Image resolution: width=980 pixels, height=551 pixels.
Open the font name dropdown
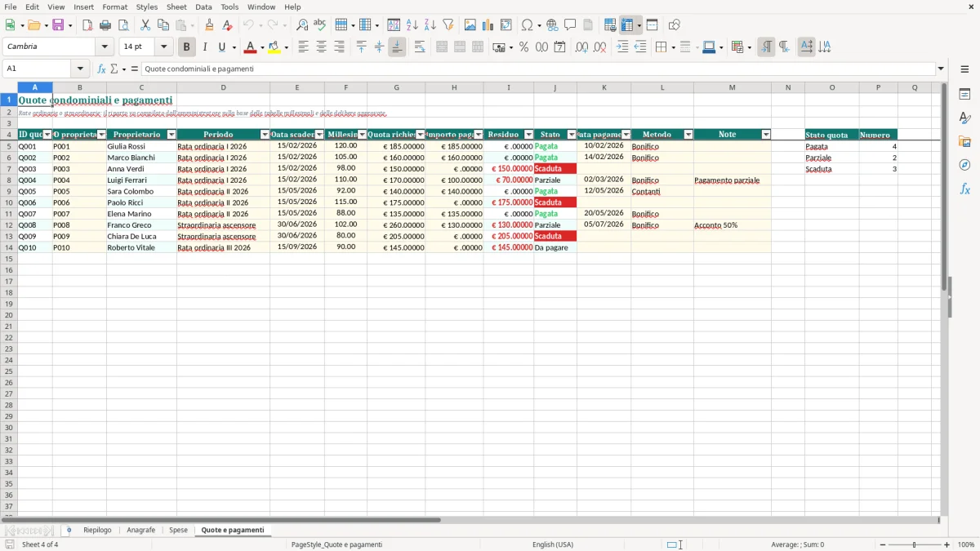click(x=105, y=47)
